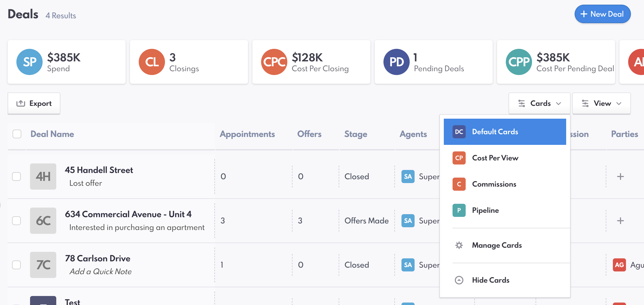The height and width of the screenshot is (305, 644).
Task: Select the 78 Carlson Drive row checkbox
Action: coord(16,265)
